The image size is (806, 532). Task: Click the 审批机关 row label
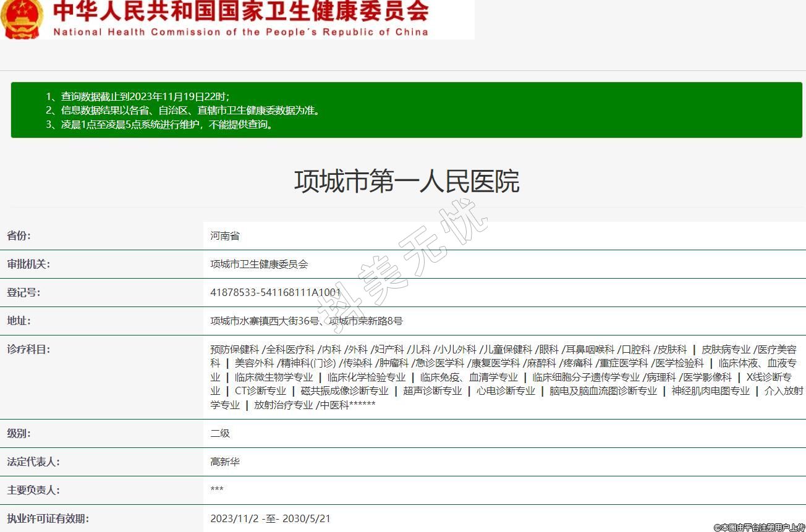pyautogui.click(x=28, y=264)
